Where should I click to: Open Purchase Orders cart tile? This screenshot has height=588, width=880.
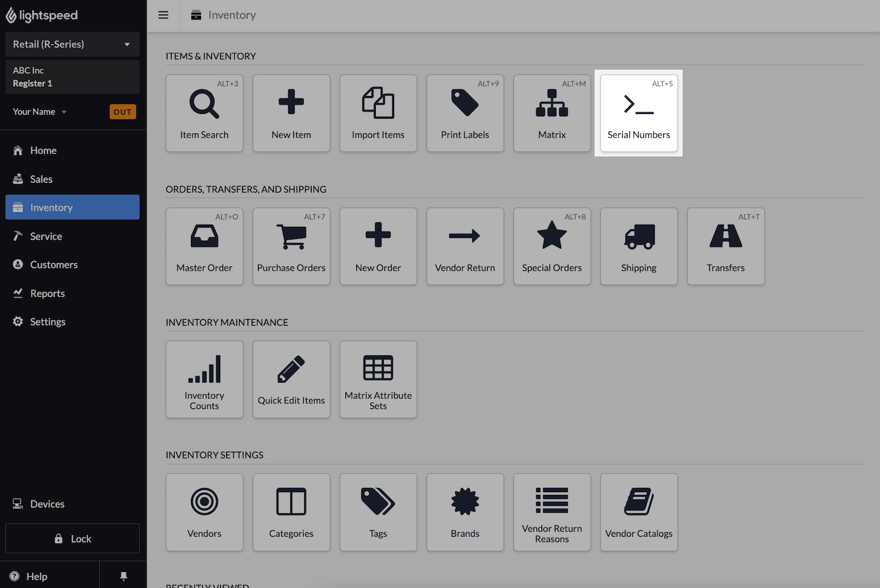pyautogui.click(x=291, y=246)
